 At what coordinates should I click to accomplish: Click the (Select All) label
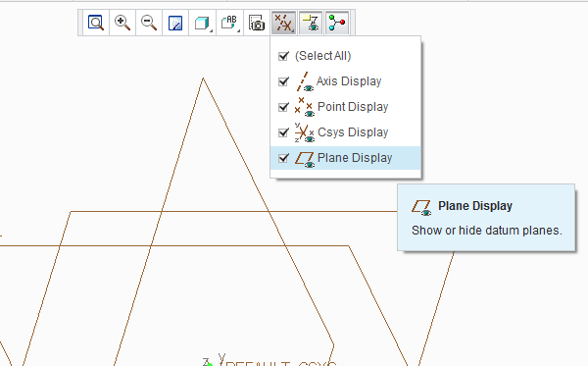click(322, 56)
